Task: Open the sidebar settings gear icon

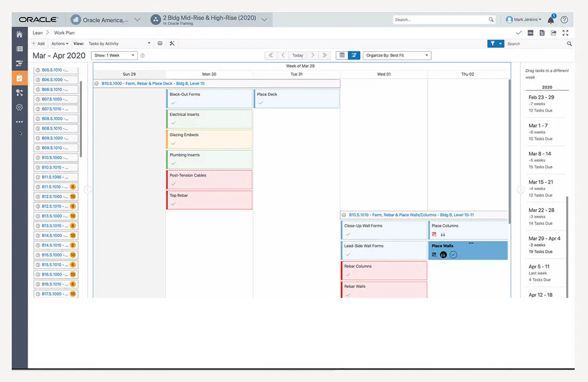Action: pos(20,107)
